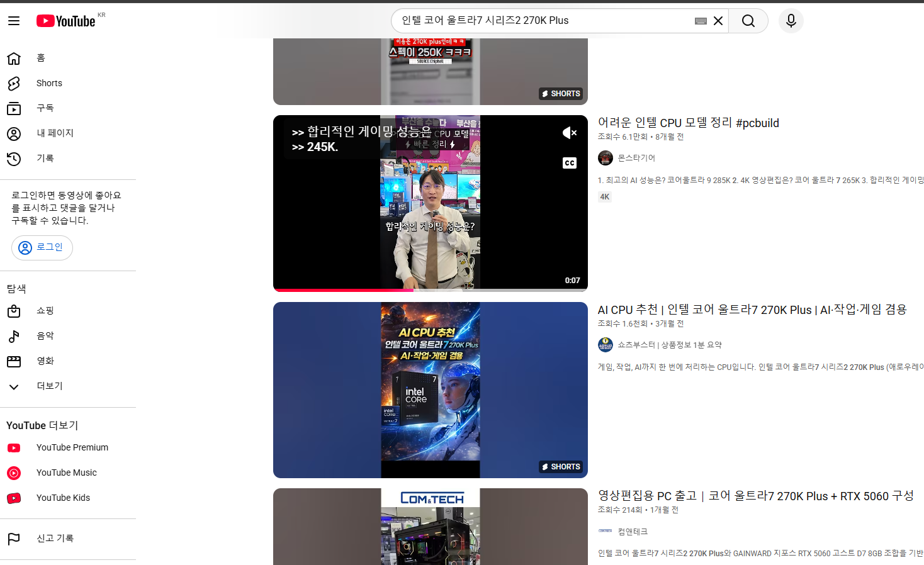Click the magnifier search button

coord(748,21)
